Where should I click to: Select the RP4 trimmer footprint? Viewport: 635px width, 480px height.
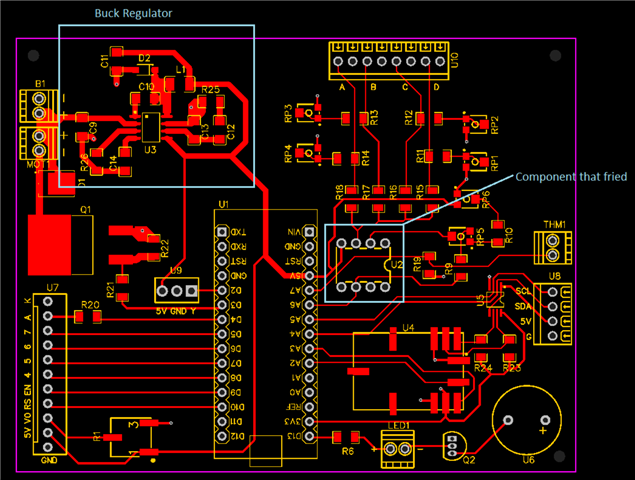(x=309, y=153)
